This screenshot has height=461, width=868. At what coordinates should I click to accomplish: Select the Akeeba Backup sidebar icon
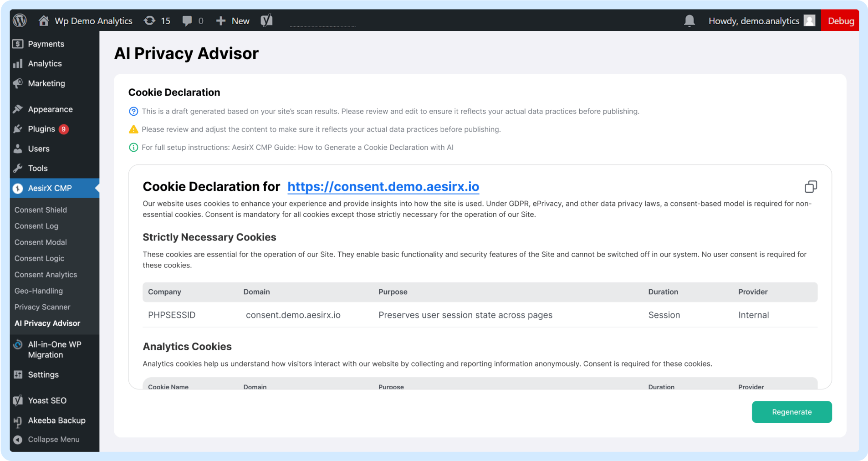pos(18,420)
